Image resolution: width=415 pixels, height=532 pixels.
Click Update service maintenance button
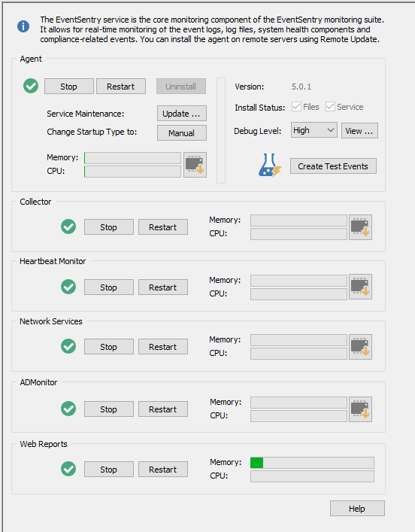click(182, 114)
